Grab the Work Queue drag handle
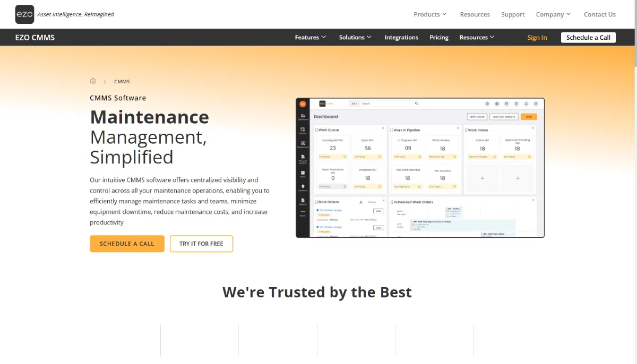637x364 pixels. (x=316, y=130)
